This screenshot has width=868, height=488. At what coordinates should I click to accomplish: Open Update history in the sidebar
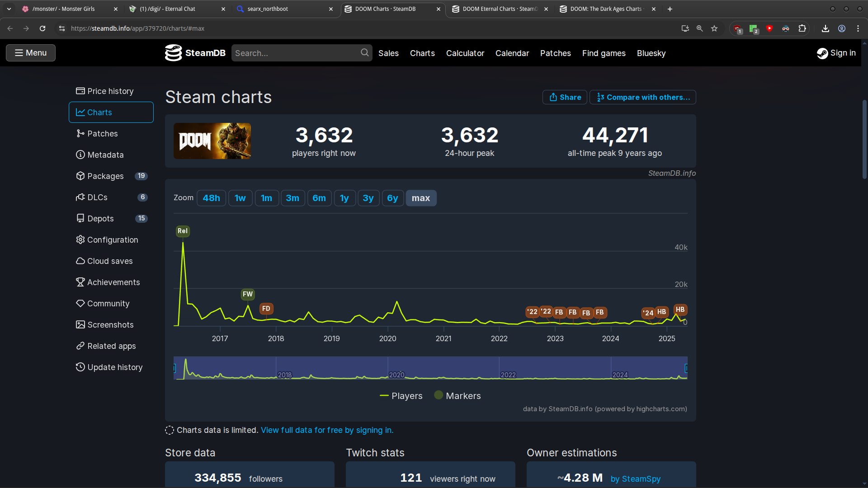[111, 367]
